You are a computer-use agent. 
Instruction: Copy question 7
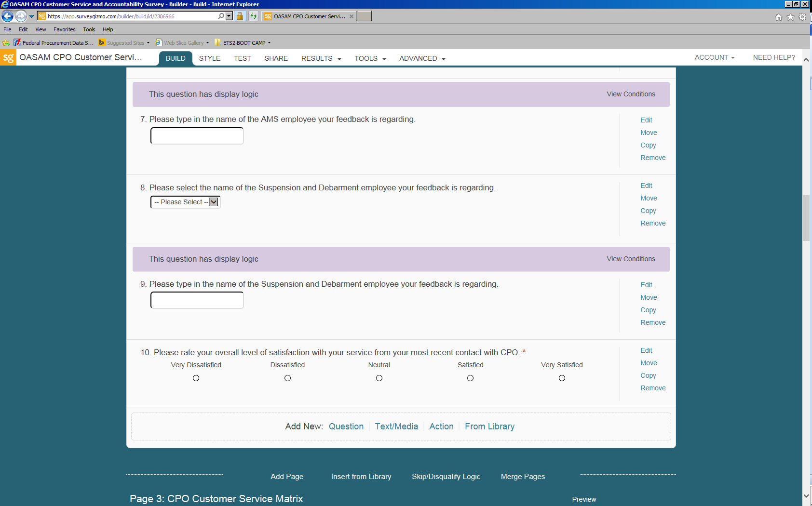click(x=648, y=145)
